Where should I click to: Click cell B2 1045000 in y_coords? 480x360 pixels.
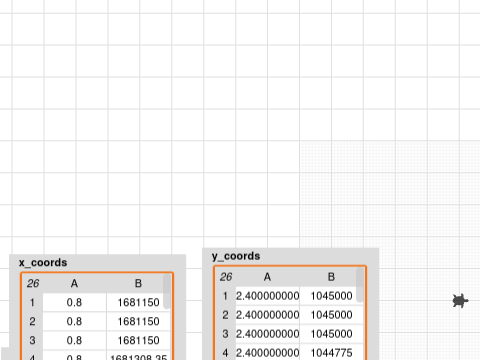coord(331,315)
